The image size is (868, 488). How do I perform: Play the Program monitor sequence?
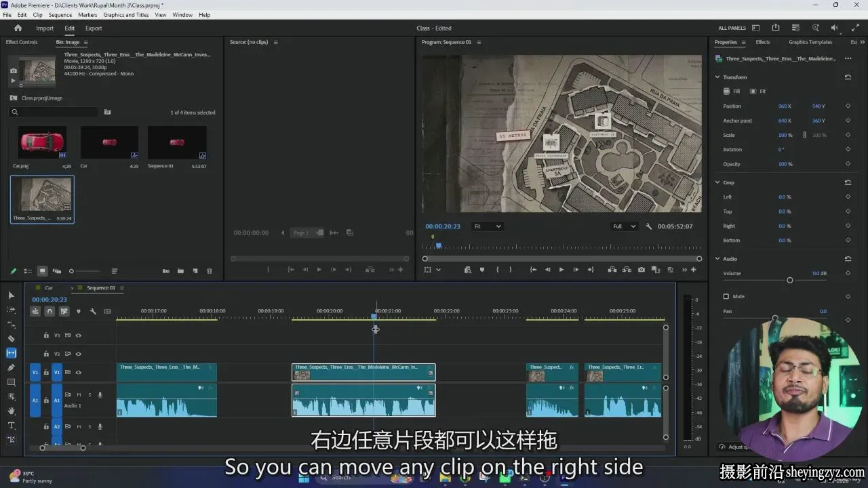(x=561, y=270)
